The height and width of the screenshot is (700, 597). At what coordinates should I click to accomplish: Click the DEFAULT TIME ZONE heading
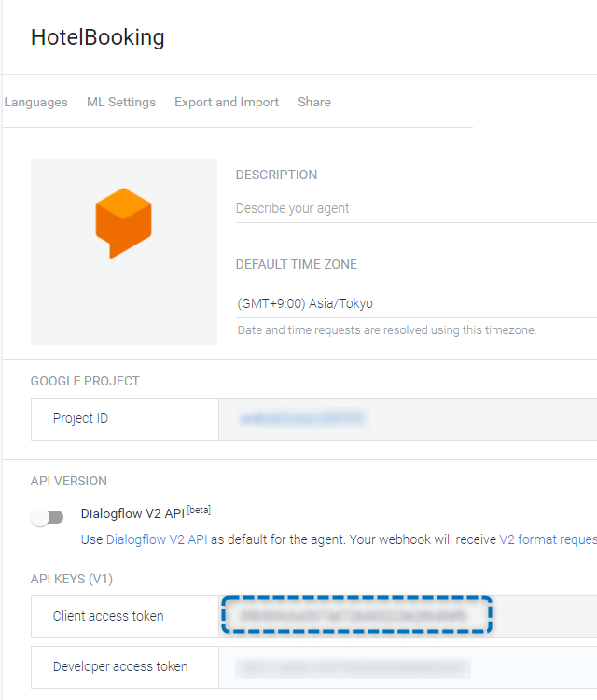tap(297, 264)
